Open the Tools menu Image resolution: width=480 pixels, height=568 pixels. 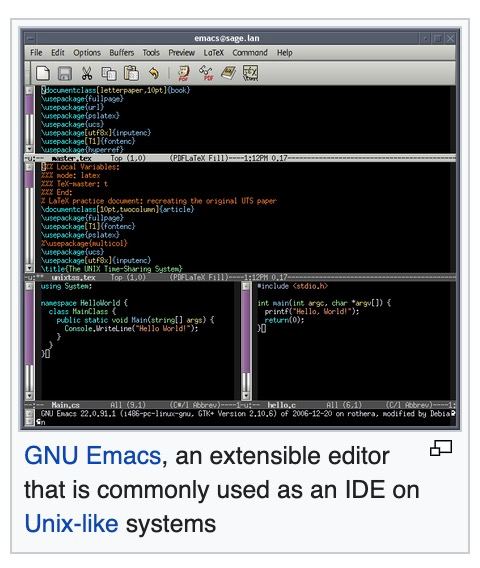151,53
